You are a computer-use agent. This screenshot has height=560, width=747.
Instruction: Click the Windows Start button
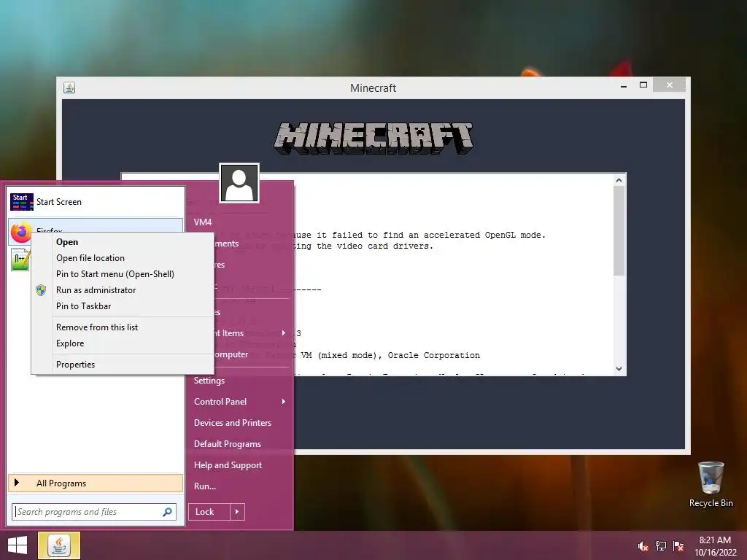click(x=18, y=545)
